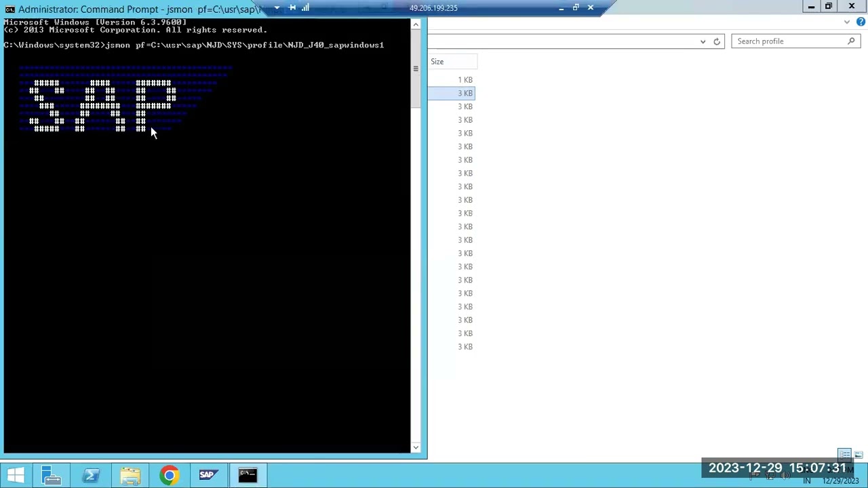Viewport: 868px width, 488px height.
Task: Launch Google Chrome from the taskbar
Action: [x=169, y=475]
